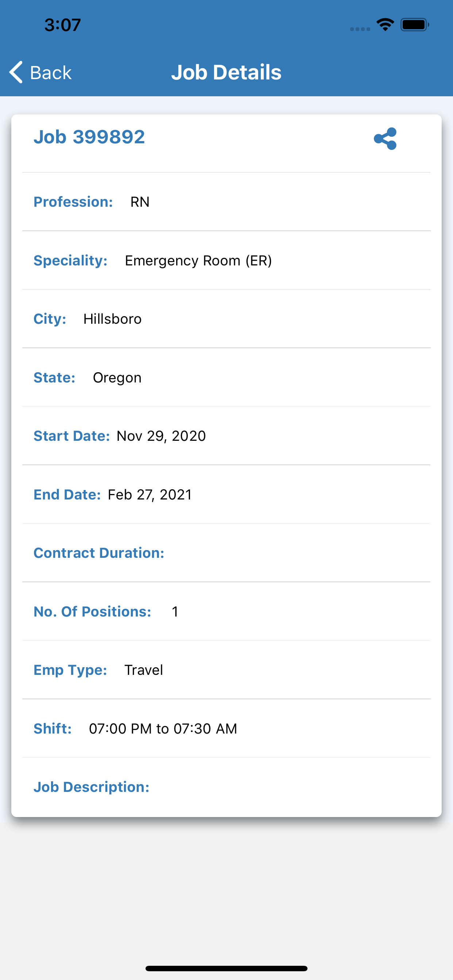Tap the Shift 07:00 PM time value
Screen dimensions: 453x980
163,728
